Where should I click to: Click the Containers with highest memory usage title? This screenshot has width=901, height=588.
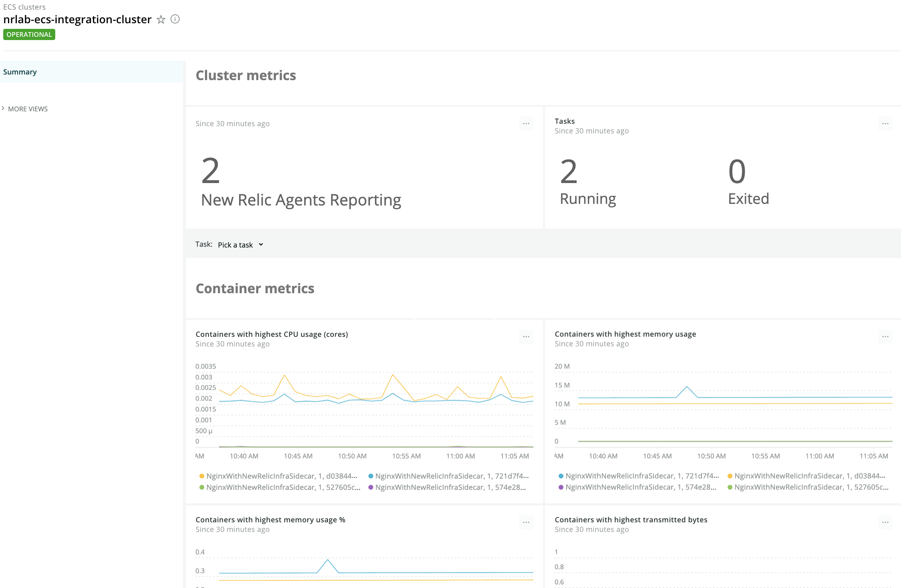(625, 334)
